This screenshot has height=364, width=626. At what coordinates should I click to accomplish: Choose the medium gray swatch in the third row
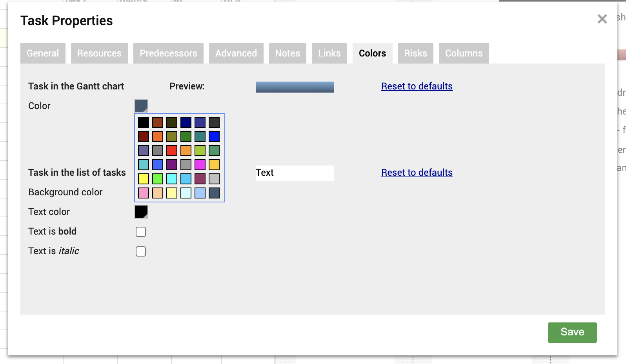click(158, 151)
